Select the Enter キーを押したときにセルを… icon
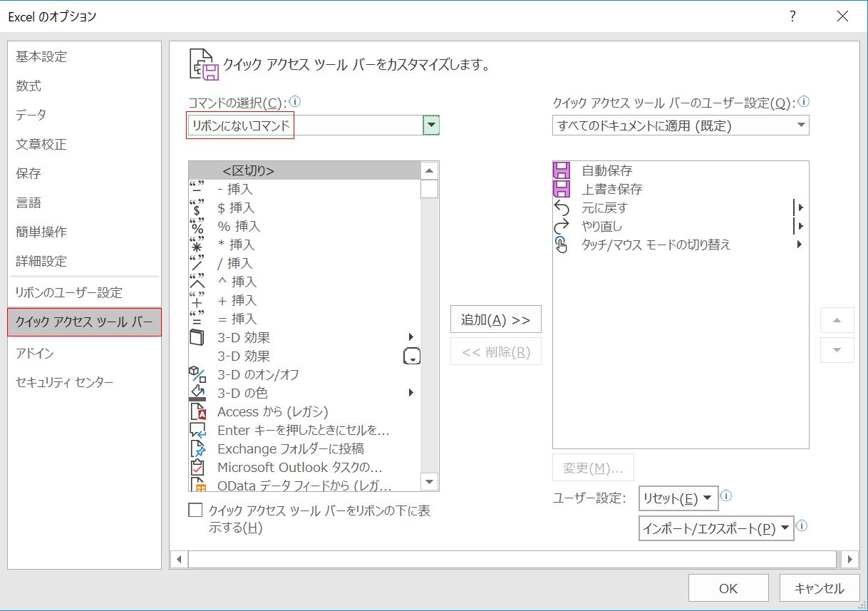Image resolution: width=868 pixels, height=611 pixels. coord(197,430)
